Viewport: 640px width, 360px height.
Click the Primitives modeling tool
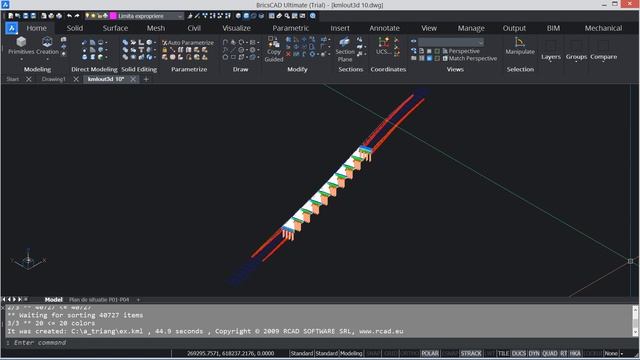tap(21, 46)
